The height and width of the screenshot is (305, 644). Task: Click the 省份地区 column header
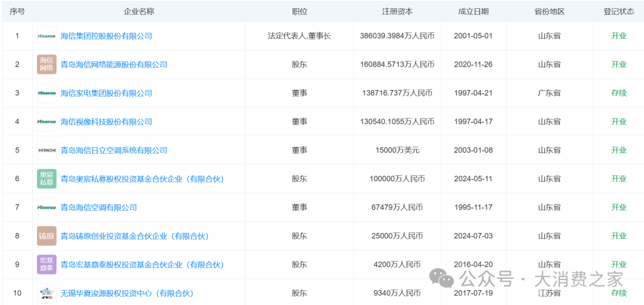[550, 11]
